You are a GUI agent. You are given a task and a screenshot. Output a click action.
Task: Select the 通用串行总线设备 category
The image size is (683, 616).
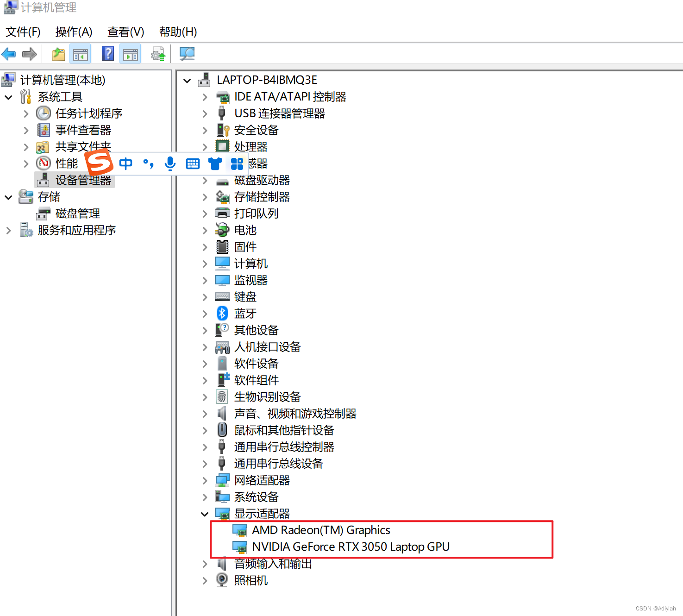(279, 464)
